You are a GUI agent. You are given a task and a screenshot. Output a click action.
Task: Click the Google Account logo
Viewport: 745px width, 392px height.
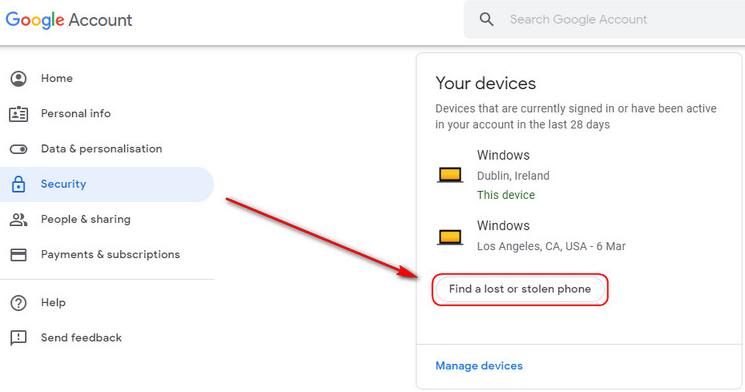(69, 20)
